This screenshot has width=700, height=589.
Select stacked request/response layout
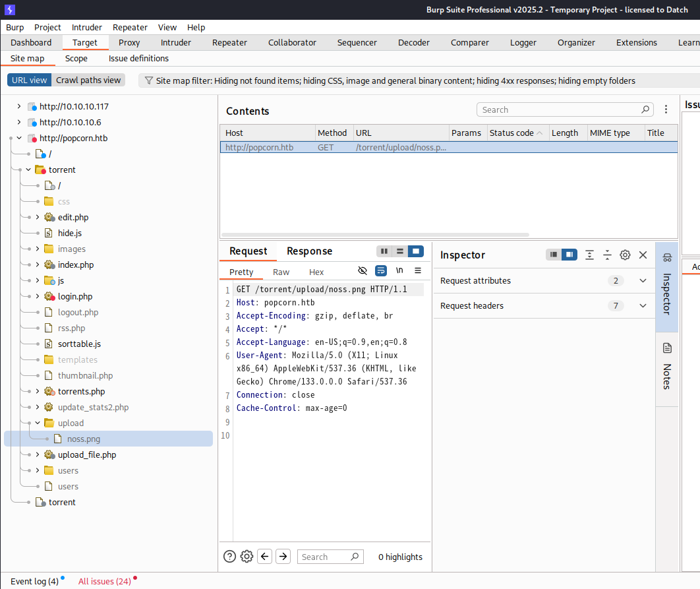(400, 251)
